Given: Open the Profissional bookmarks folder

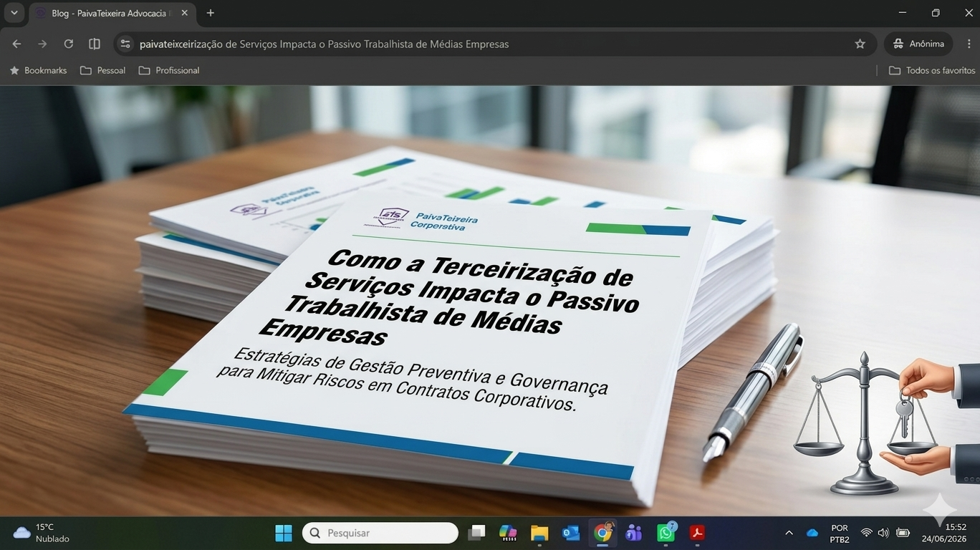Looking at the screenshot, I should click(169, 70).
